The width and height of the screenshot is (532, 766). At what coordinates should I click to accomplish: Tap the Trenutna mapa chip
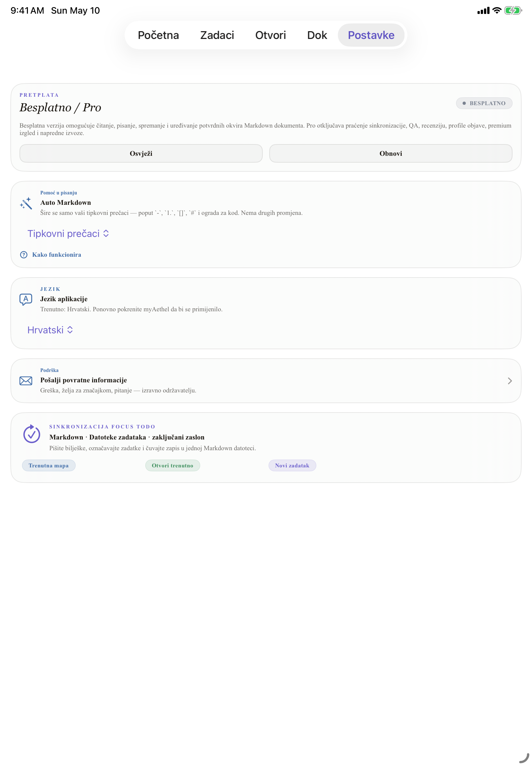pos(49,465)
